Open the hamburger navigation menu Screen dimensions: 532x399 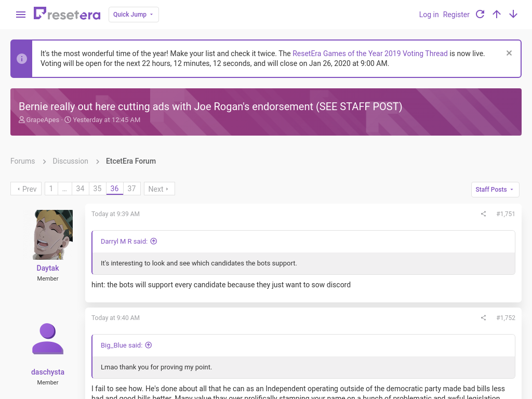click(21, 15)
